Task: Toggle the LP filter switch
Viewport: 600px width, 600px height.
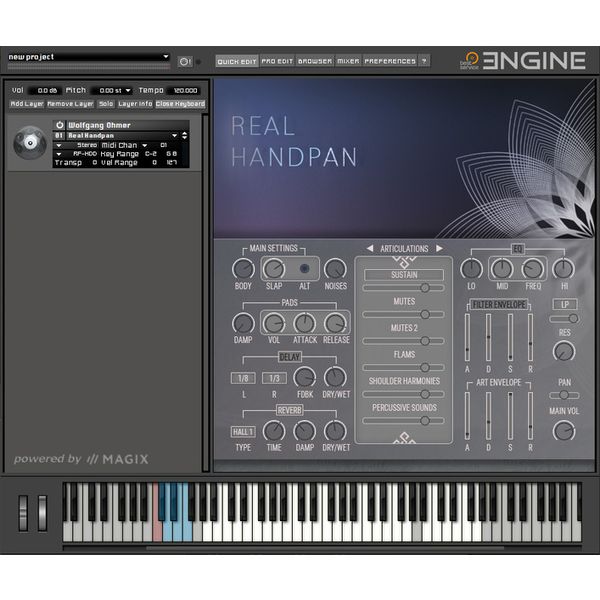Action: (564, 303)
